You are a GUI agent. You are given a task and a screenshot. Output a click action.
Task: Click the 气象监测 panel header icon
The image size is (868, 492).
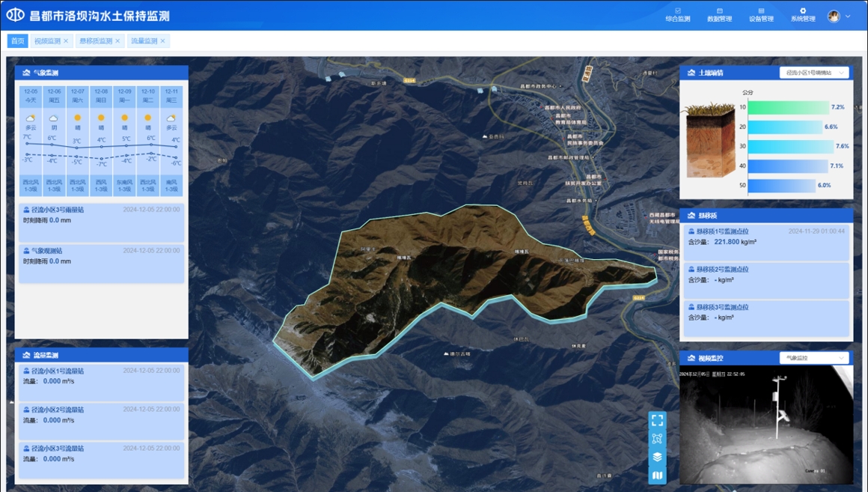(x=26, y=73)
